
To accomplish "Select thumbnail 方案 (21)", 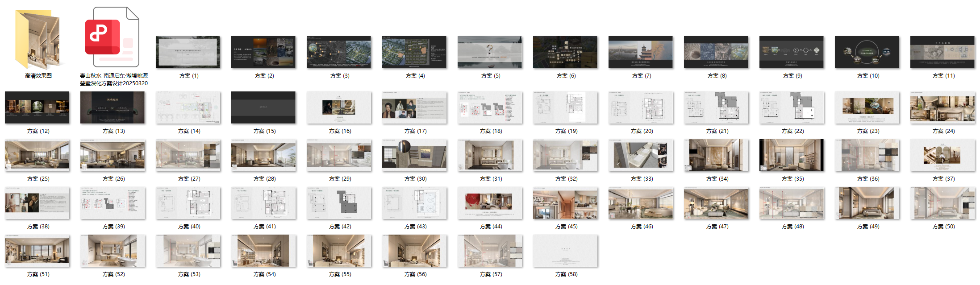I will pyautogui.click(x=716, y=107).
